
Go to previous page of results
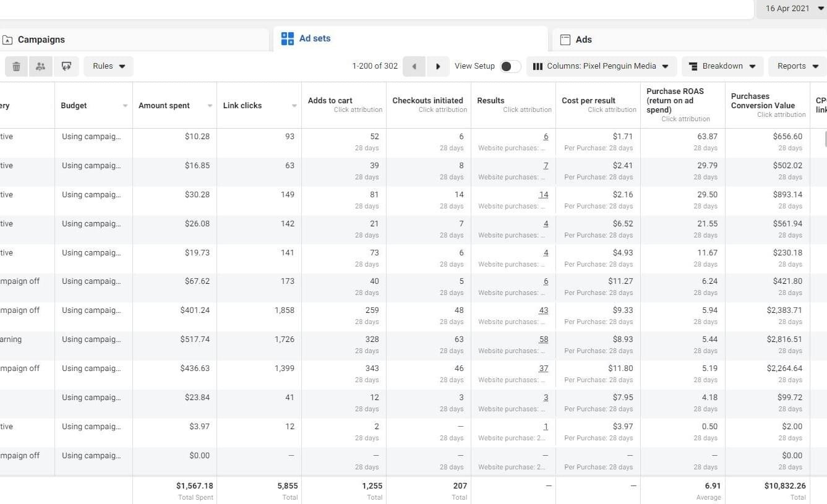click(x=414, y=66)
